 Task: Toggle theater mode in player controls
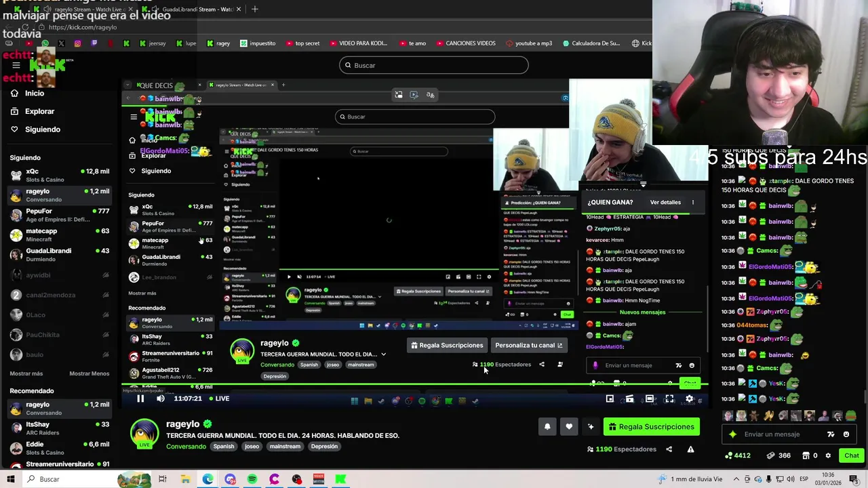pos(650,399)
